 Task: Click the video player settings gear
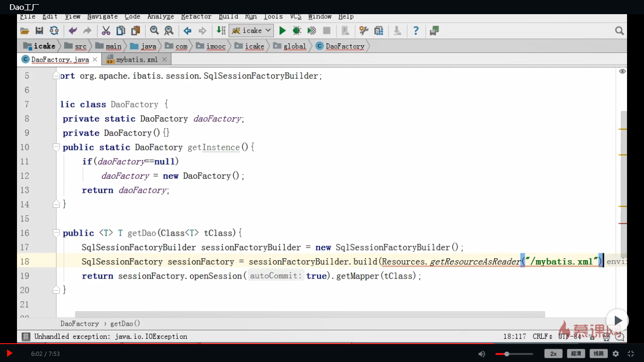[x=616, y=354]
